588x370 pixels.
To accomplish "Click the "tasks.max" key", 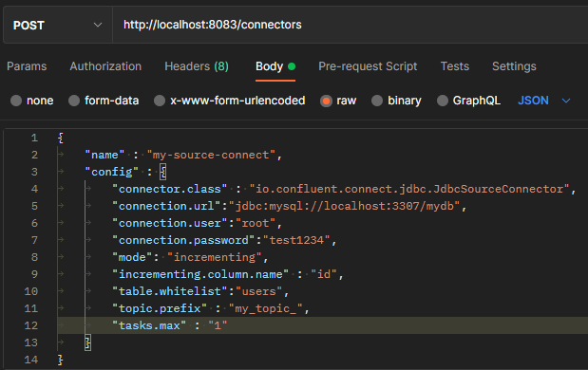I will 149,325.
